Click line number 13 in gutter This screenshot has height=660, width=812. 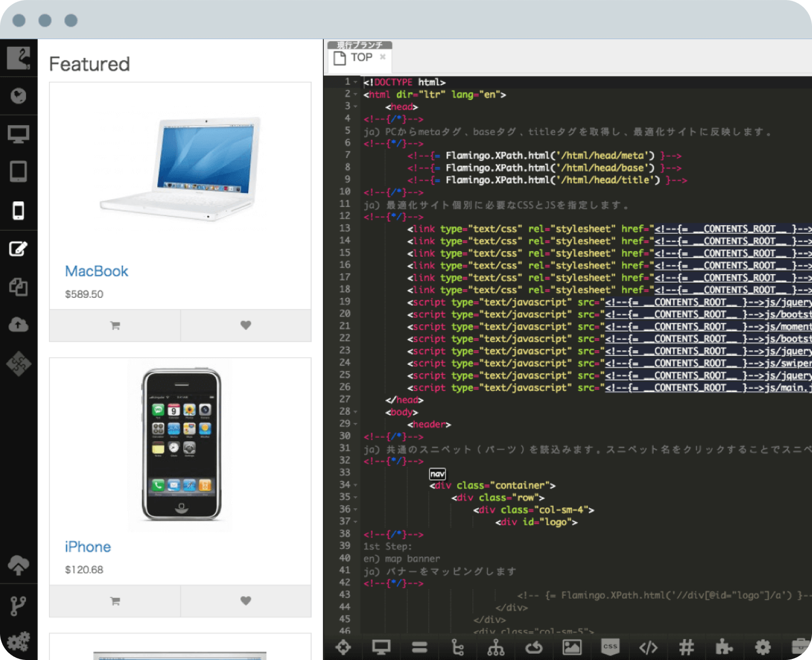coord(345,228)
